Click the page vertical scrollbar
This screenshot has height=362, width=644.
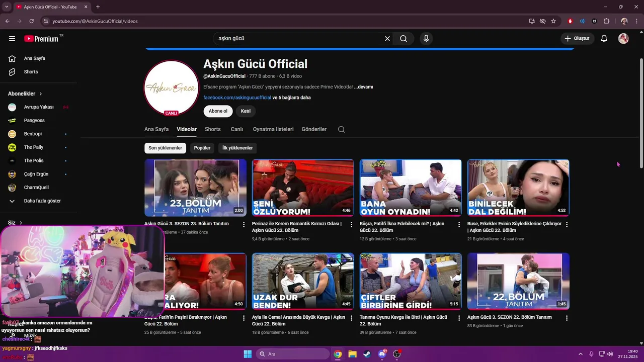pyautogui.click(x=641, y=113)
